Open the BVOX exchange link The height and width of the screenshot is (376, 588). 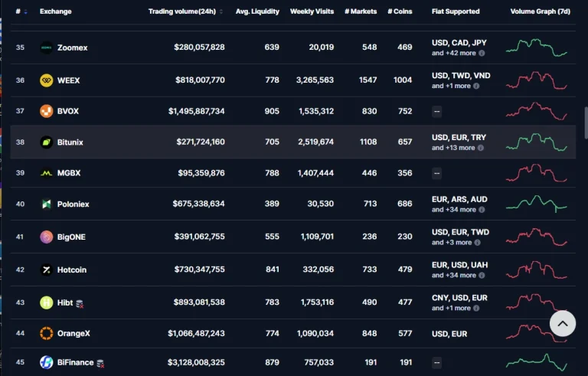[68, 111]
